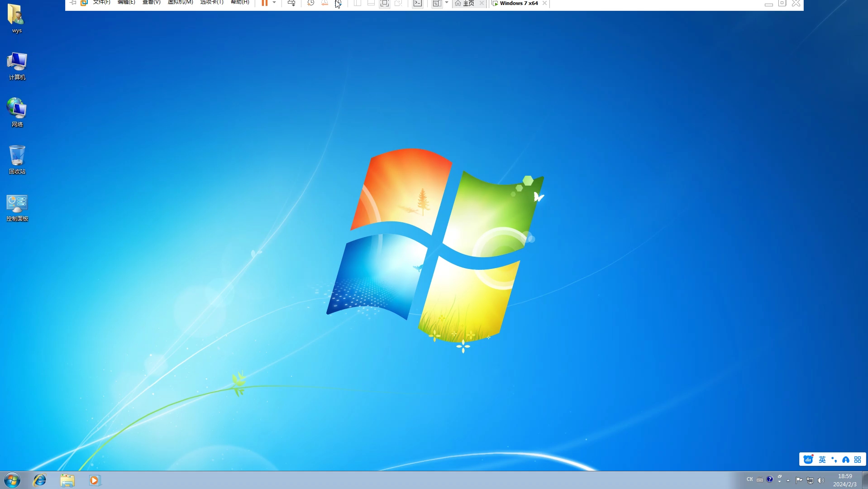This screenshot has width=868, height=489.
Task: Open the rightmost toolbar dropdown arrow
Action: click(x=447, y=2)
